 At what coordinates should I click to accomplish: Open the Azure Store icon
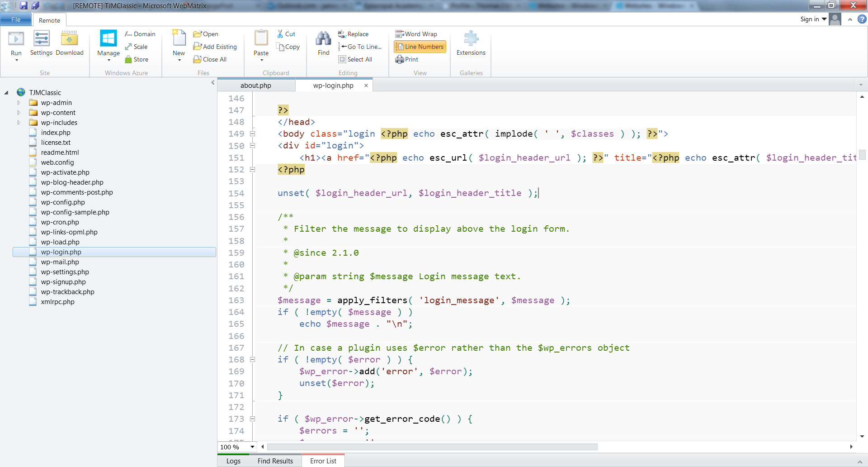(x=128, y=59)
